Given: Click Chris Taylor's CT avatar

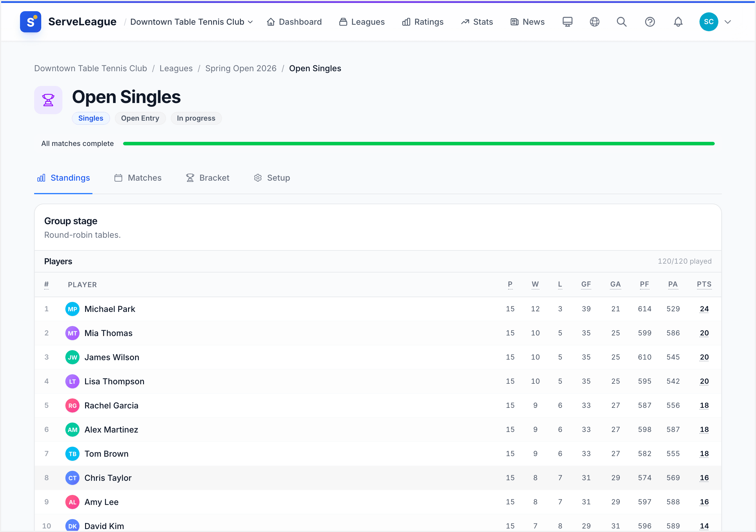Looking at the screenshot, I should tap(72, 478).
